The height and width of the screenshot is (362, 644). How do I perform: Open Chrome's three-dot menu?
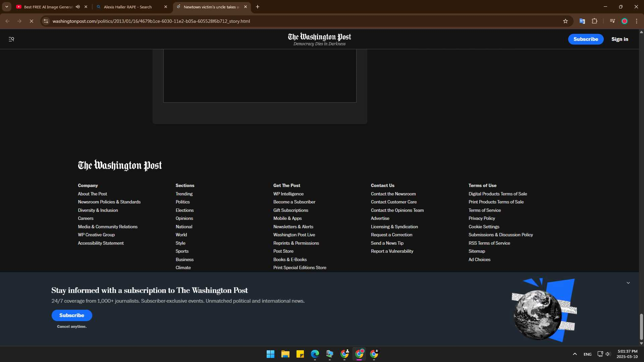pyautogui.click(x=637, y=21)
